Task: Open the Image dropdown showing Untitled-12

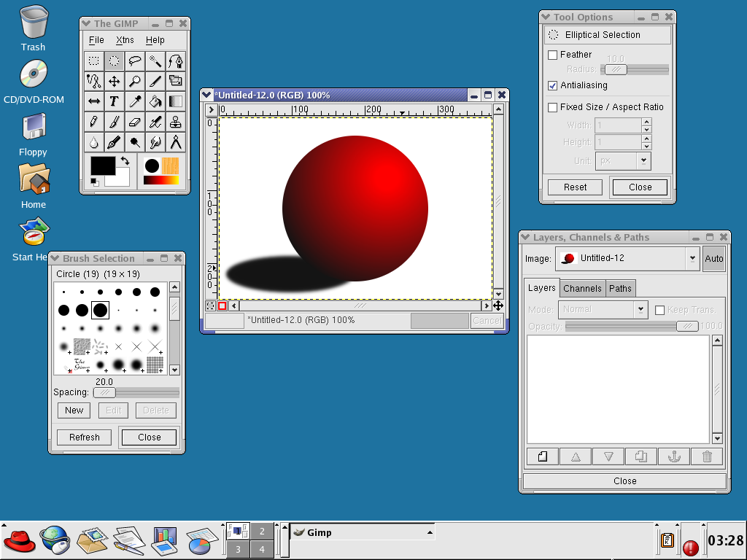Action: click(627, 259)
